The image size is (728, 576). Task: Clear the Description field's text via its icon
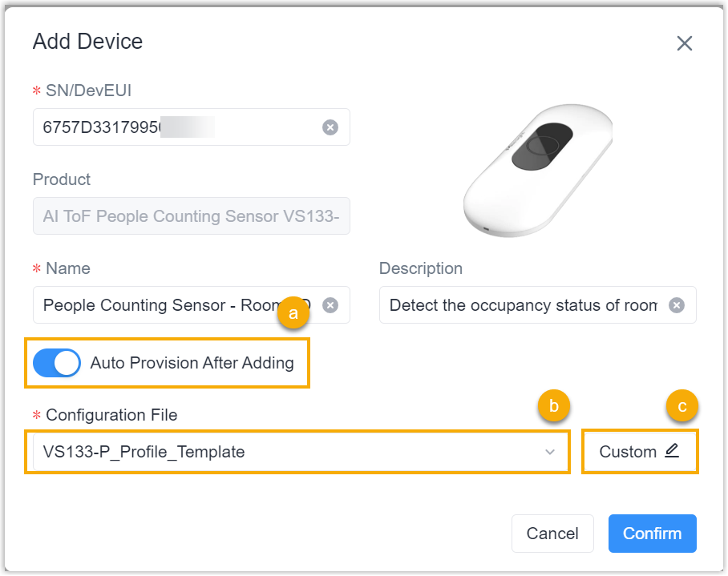tap(677, 304)
